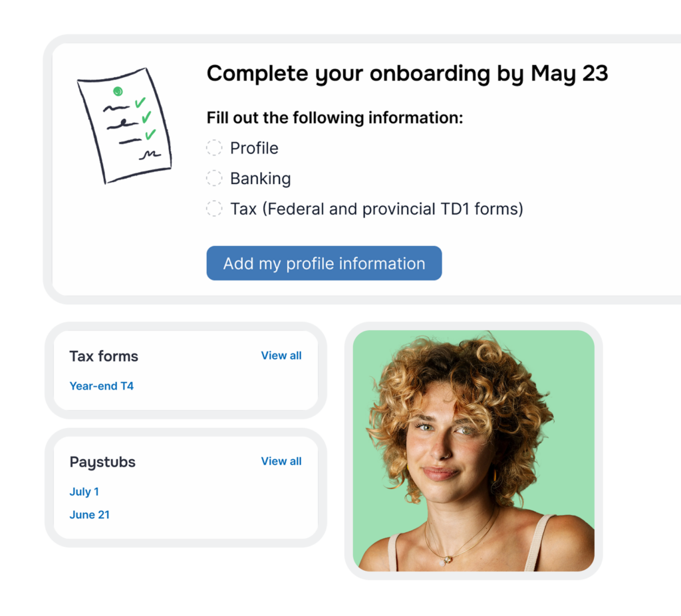The height and width of the screenshot is (616, 681).
Task: Click the Fill out the following information text
Action: click(x=335, y=118)
